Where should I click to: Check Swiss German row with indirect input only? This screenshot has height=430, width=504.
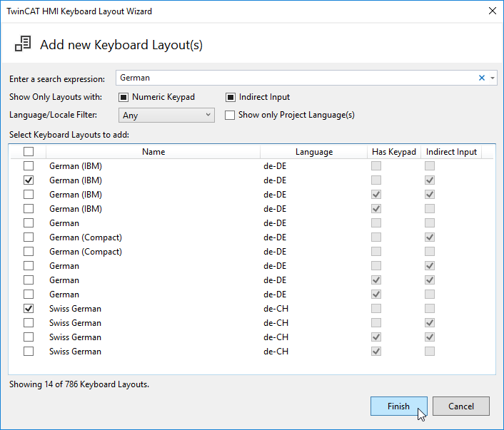[x=29, y=323]
